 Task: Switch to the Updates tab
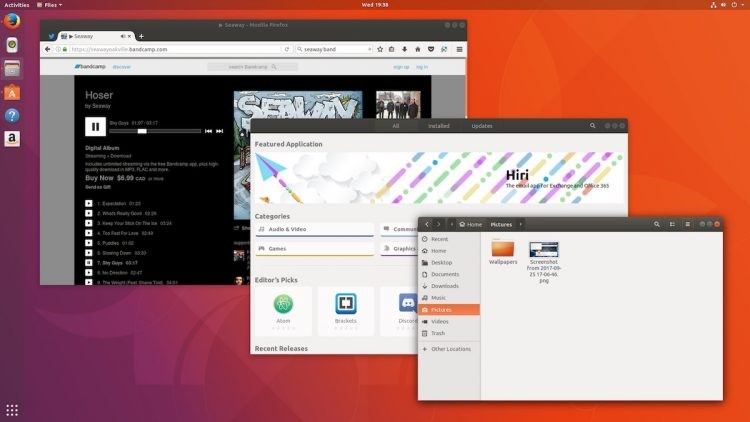481,126
